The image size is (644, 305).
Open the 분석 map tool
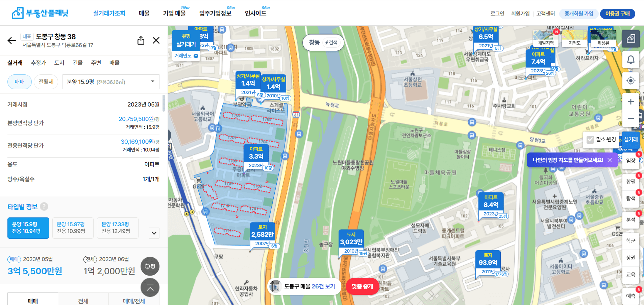click(x=631, y=220)
